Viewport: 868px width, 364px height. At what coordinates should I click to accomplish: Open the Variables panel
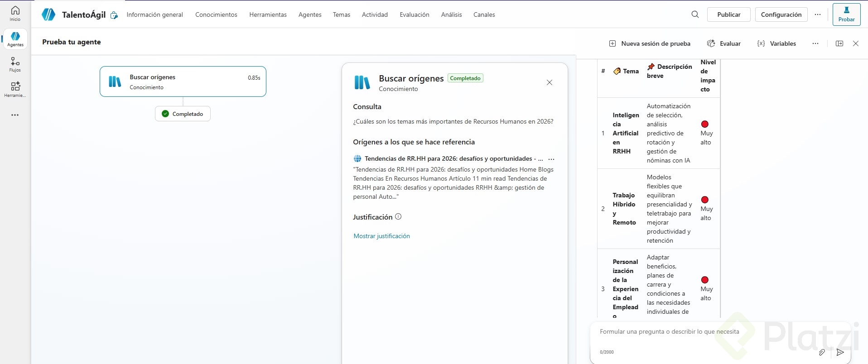click(776, 43)
